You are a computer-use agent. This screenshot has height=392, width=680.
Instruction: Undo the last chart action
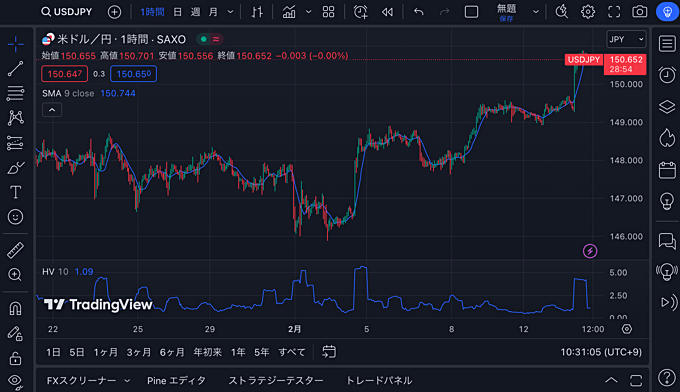tap(418, 12)
